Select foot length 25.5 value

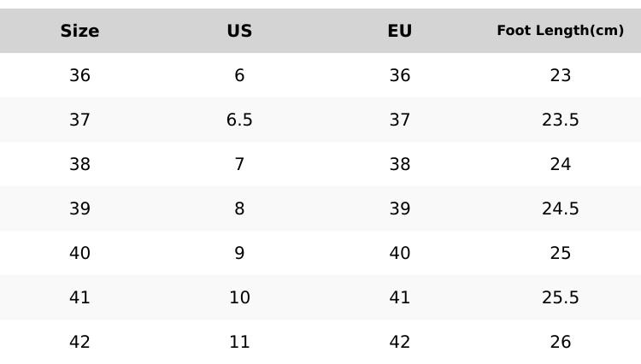coord(560,298)
